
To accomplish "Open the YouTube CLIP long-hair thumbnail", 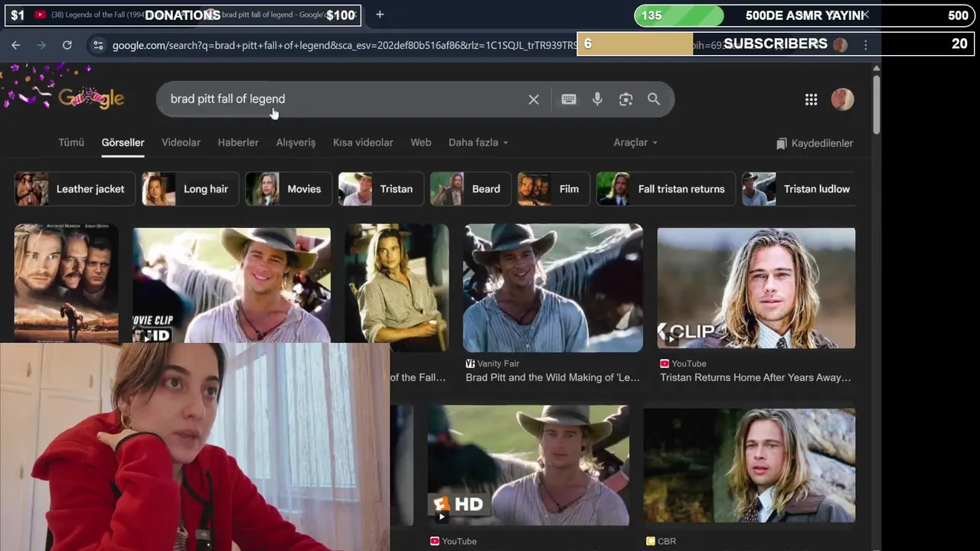I will coord(756,288).
